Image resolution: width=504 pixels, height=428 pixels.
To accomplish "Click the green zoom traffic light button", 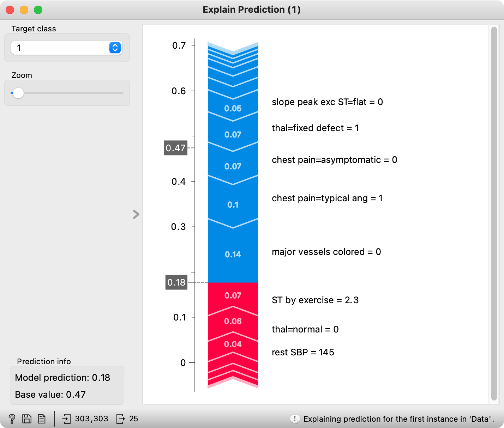I will [x=38, y=10].
